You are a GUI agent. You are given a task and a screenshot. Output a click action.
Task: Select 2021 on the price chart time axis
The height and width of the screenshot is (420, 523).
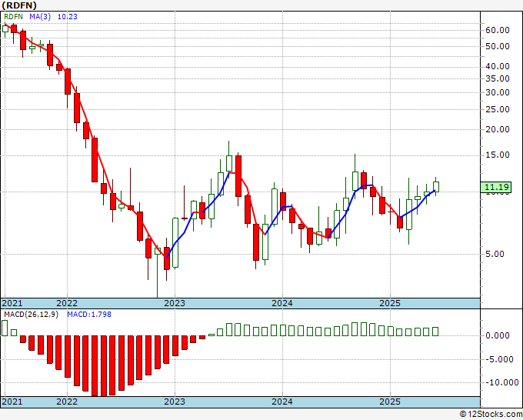pyautogui.click(x=12, y=303)
